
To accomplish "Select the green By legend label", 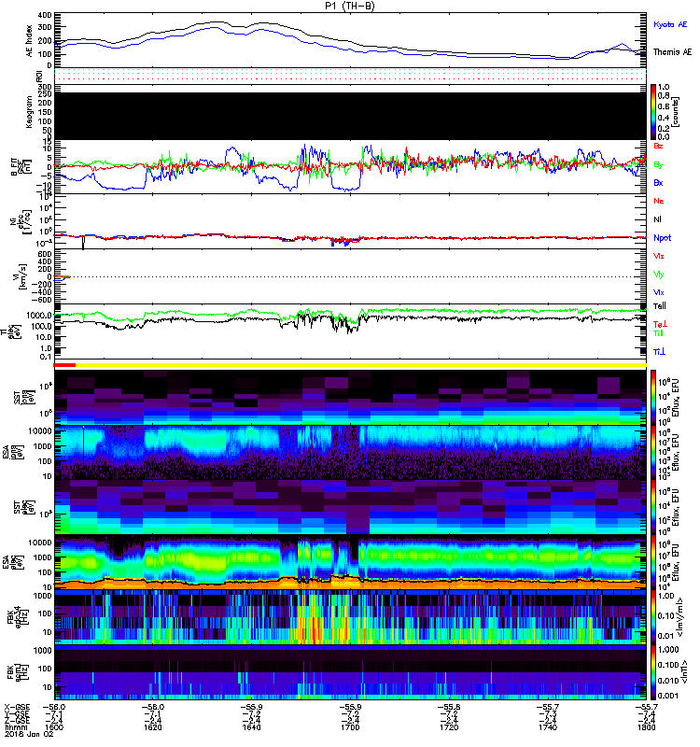I will (x=658, y=165).
